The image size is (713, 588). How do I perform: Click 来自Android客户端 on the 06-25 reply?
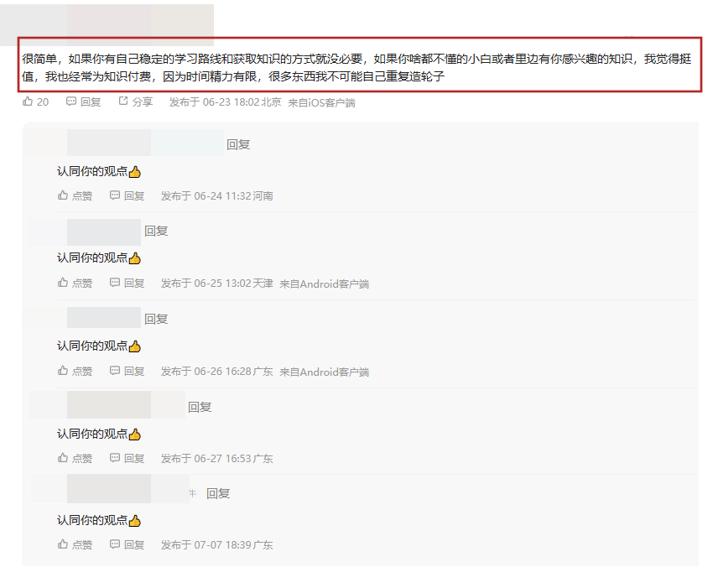pos(325,284)
